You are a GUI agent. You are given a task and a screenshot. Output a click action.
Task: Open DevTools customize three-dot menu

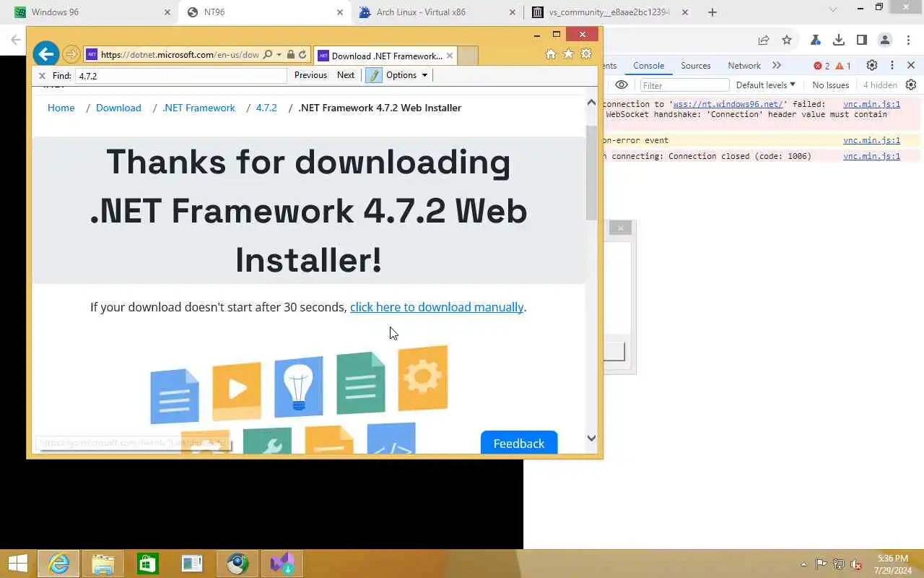892,65
